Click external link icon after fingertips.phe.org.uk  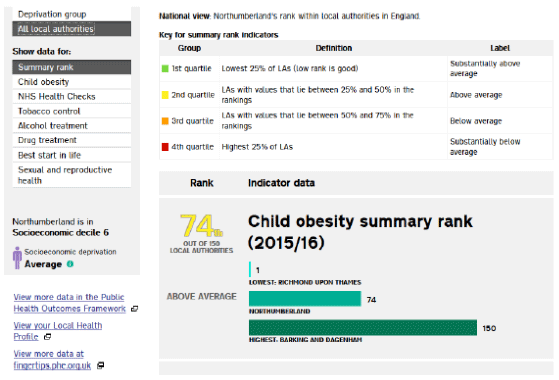(x=101, y=365)
